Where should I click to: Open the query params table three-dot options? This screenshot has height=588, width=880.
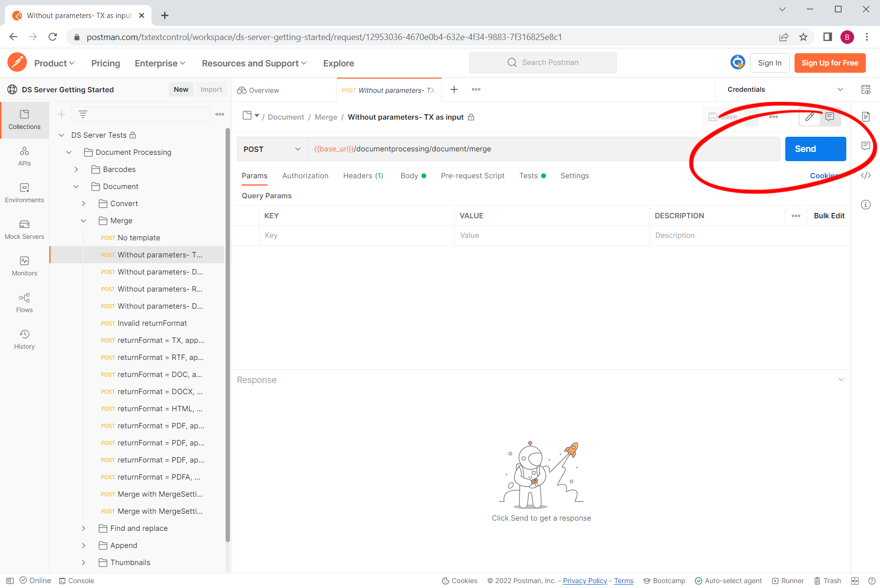coord(796,216)
